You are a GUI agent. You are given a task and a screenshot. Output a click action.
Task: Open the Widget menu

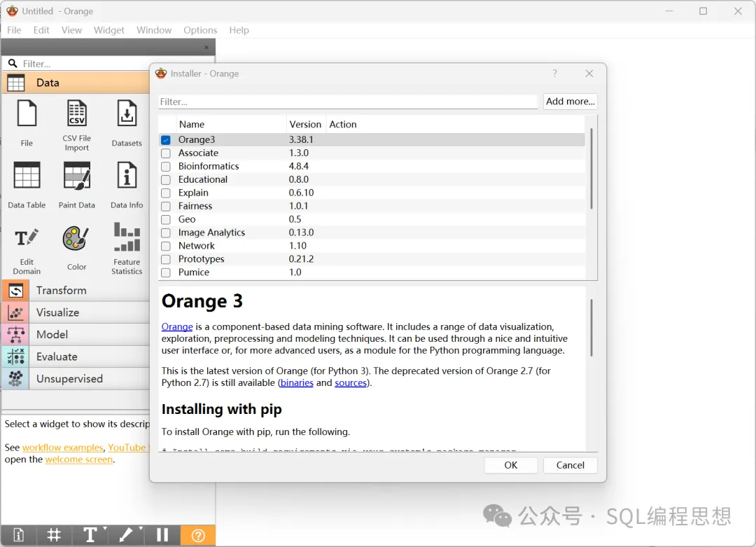pyautogui.click(x=109, y=30)
